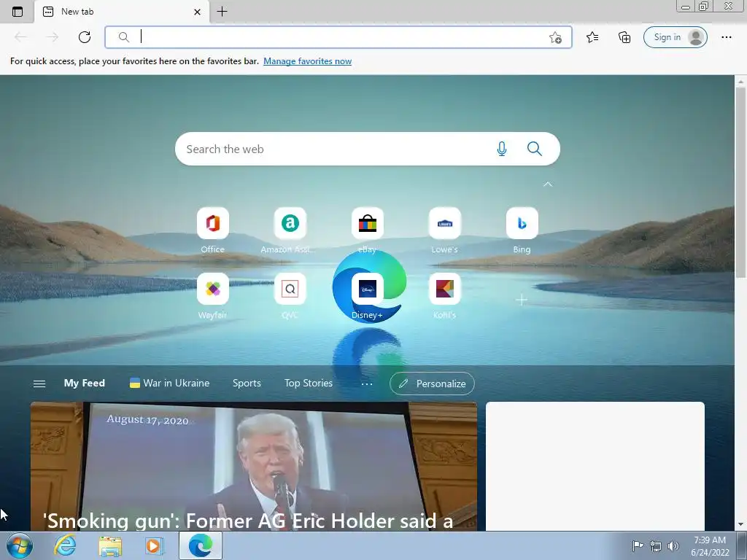Start voice search with microphone icon
Image resolution: width=747 pixels, height=560 pixels.
click(x=502, y=149)
